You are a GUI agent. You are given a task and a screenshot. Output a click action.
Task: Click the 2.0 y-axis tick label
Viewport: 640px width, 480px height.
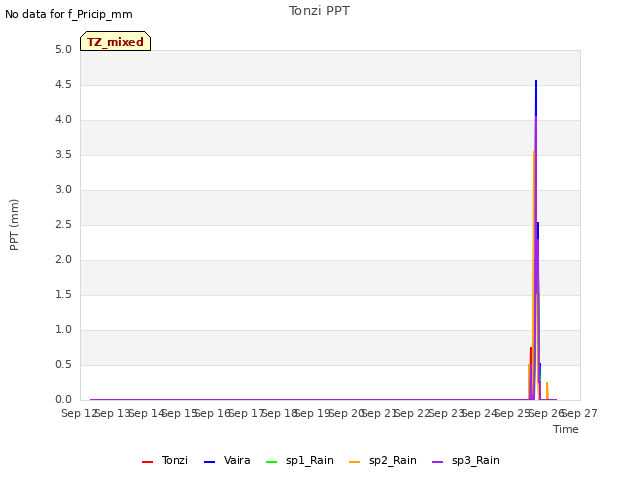click(63, 260)
